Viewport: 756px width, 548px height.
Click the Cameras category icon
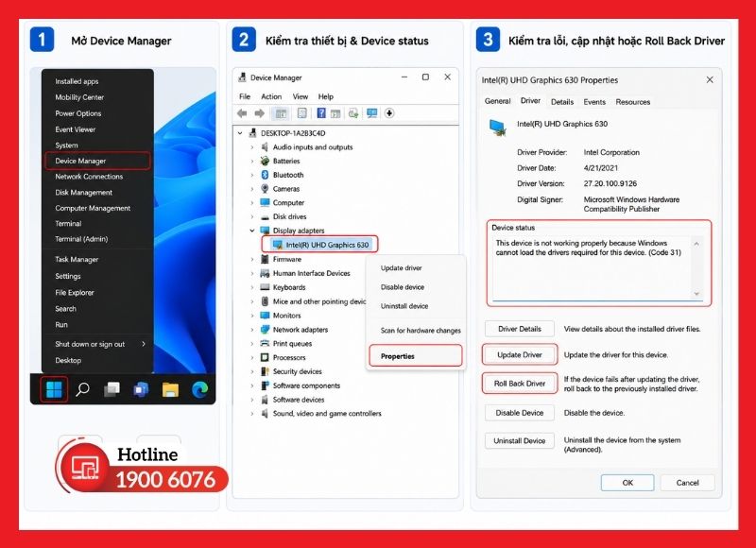point(265,188)
